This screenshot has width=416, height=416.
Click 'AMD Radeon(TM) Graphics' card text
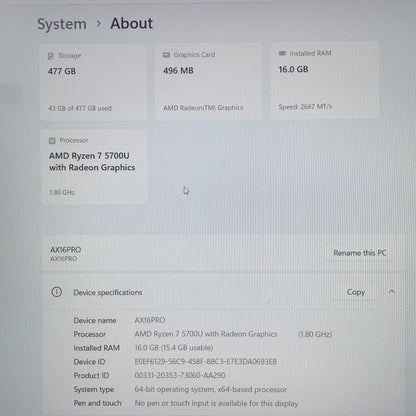tap(203, 108)
